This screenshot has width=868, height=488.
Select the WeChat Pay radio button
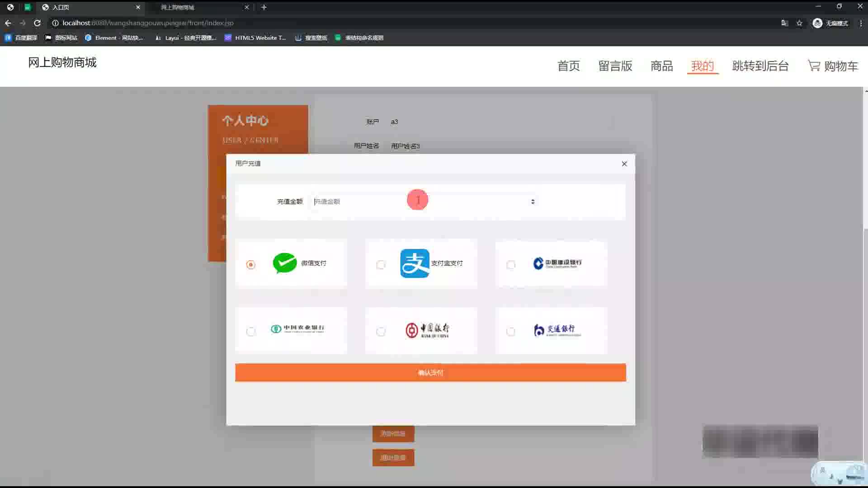click(x=251, y=265)
